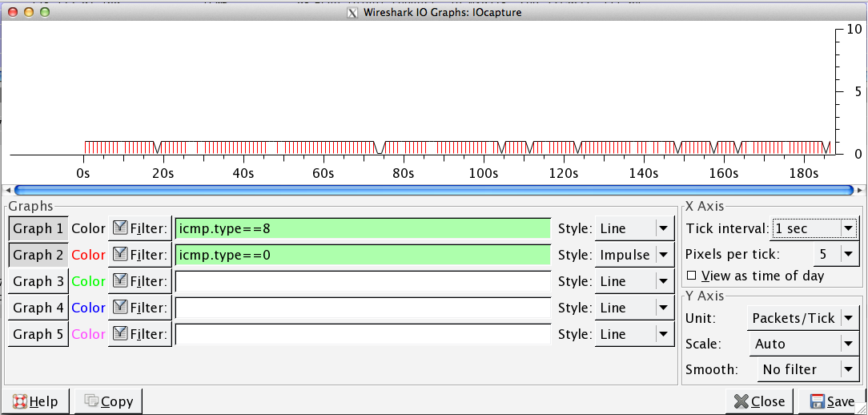Open the Tick interval dropdown
This screenshot has height=415, width=868.
click(814, 228)
